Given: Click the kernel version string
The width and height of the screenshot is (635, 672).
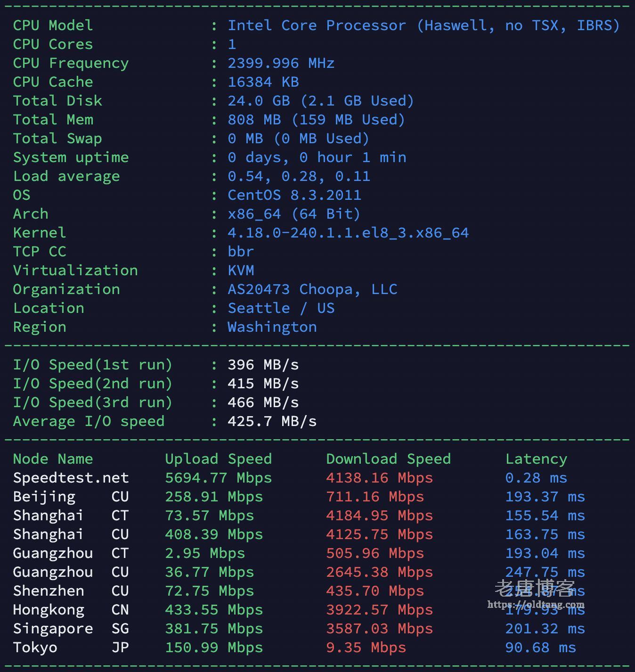Looking at the screenshot, I should pyautogui.click(x=348, y=233).
